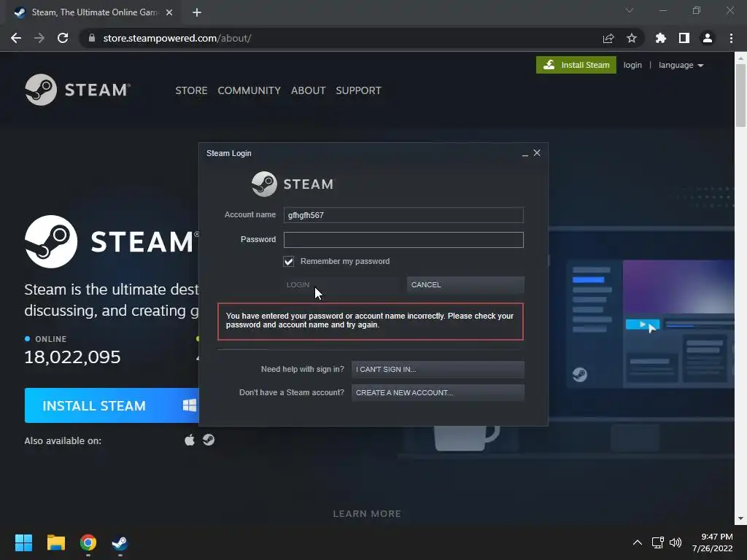Click the browser address bar URL

point(177,38)
